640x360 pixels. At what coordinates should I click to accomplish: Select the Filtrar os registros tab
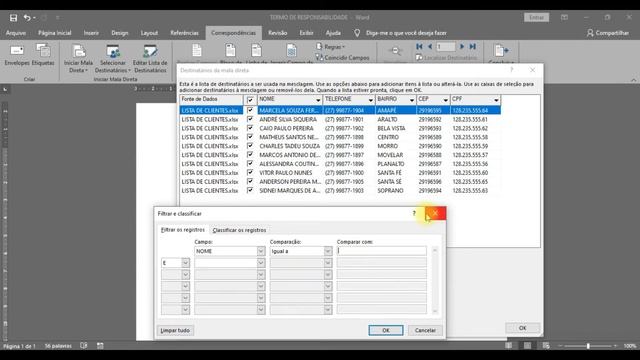[x=183, y=230]
